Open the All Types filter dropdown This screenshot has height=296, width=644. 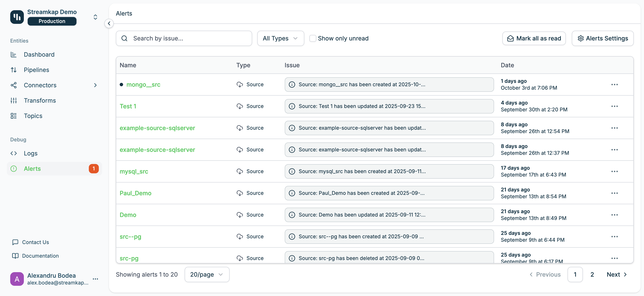click(x=280, y=39)
